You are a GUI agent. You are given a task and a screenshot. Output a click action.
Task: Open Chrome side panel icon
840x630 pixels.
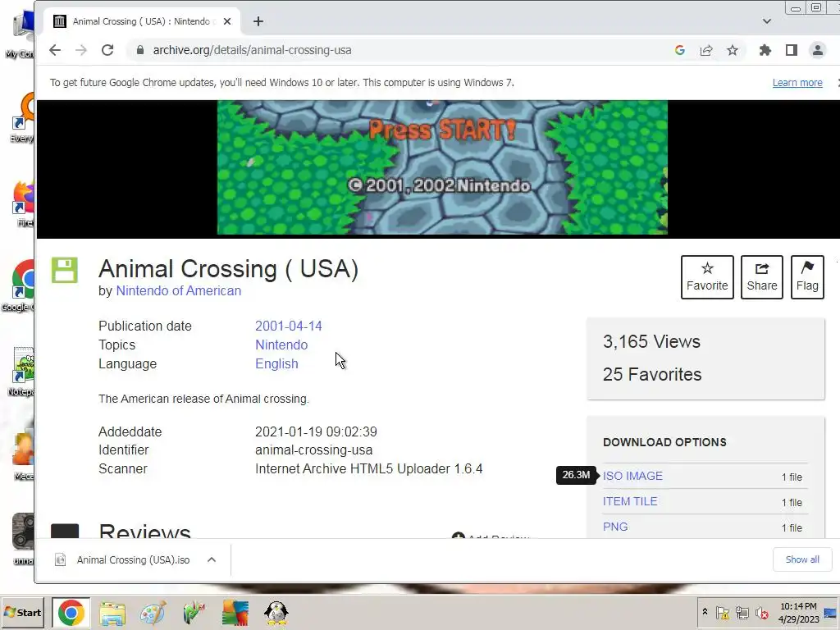792,50
